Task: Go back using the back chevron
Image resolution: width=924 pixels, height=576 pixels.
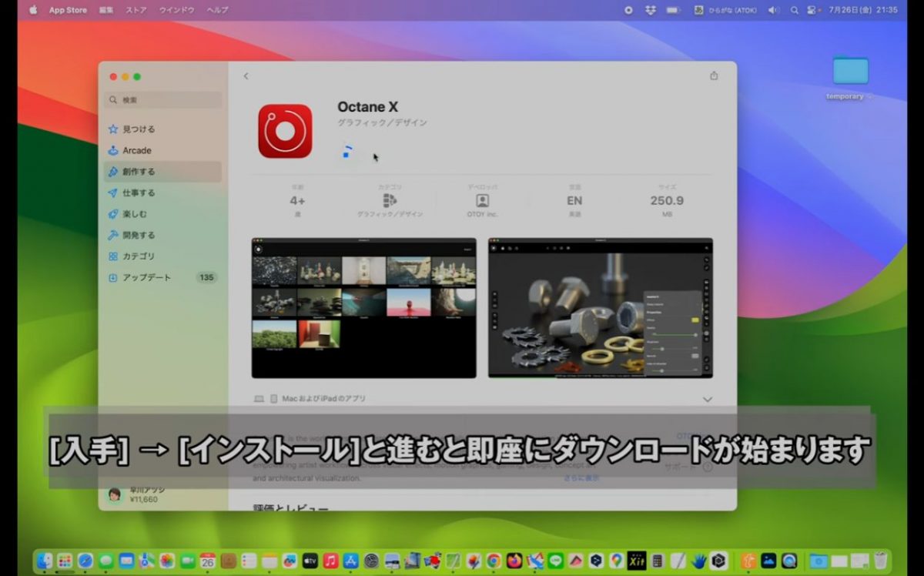Action: 246,76
